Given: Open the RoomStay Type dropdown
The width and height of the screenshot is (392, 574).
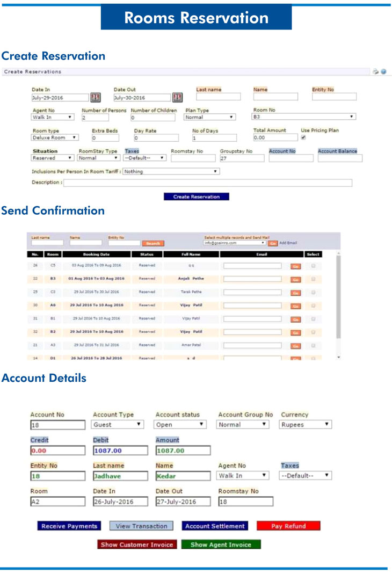Looking at the screenshot, I should tap(99, 158).
